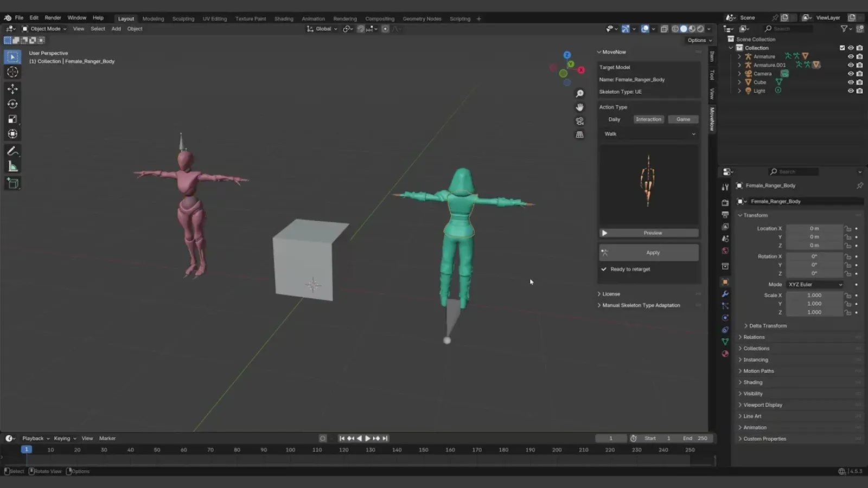This screenshot has height=488, width=868.
Task: Open the Object properties orange square tab
Action: 725,282
